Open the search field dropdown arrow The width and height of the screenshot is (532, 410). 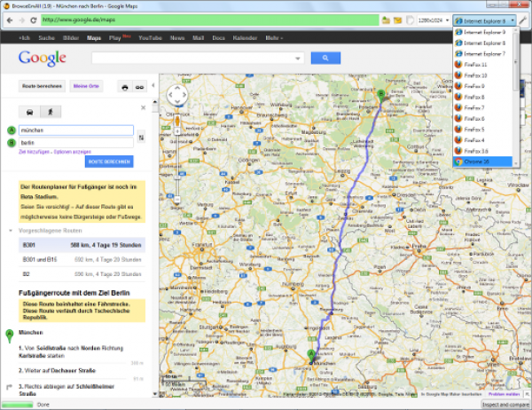point(298,59)
